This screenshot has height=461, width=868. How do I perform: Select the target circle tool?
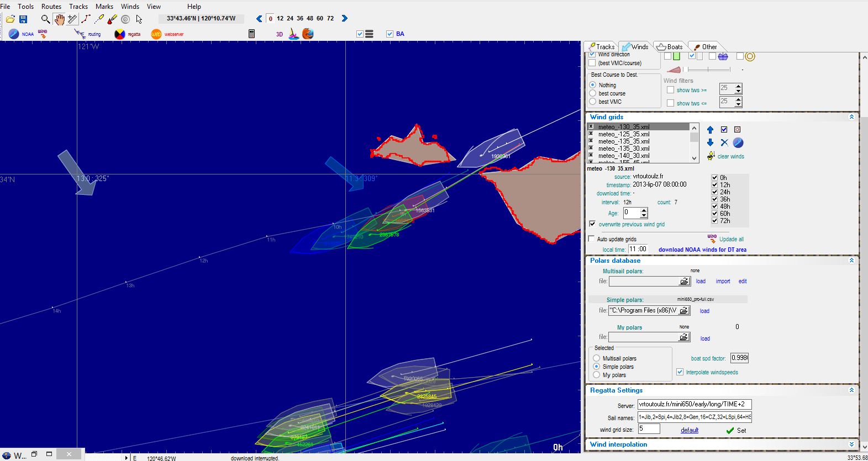(x=125, y=19)
